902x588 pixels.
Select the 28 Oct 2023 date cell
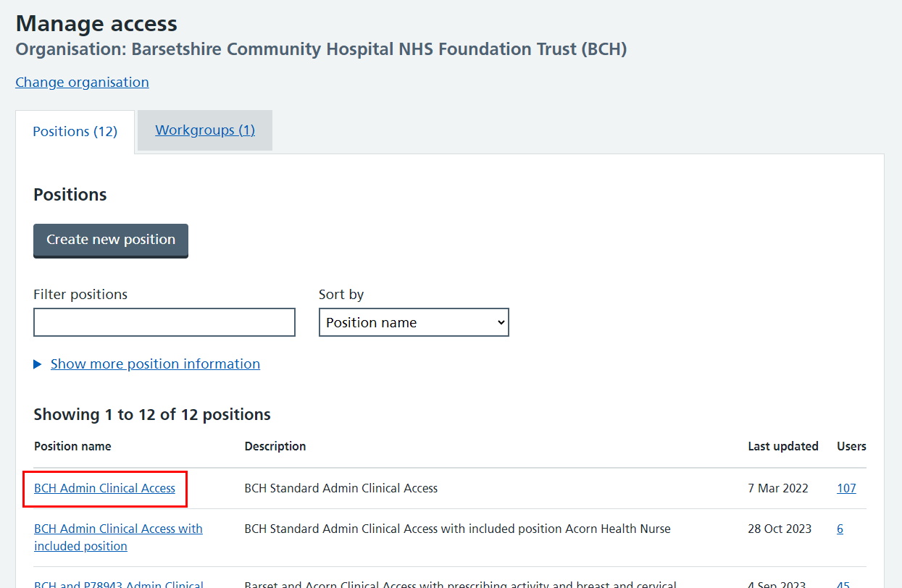[x=780, y=529]
